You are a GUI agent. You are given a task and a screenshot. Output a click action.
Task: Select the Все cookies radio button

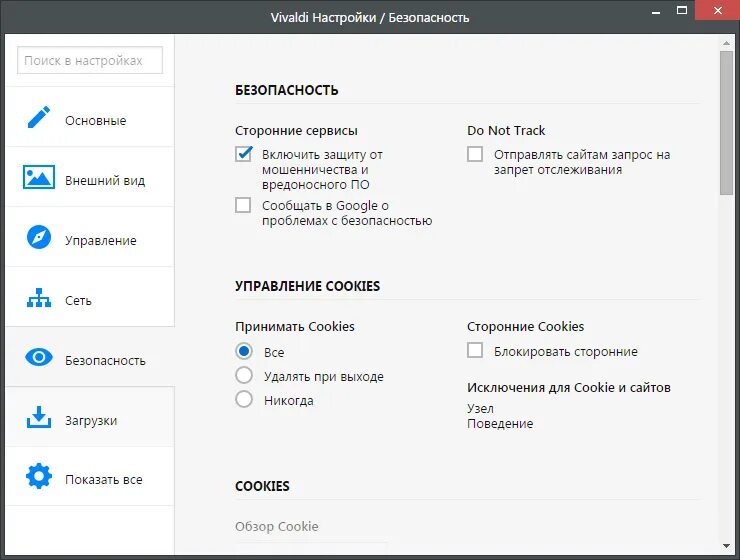244,351
